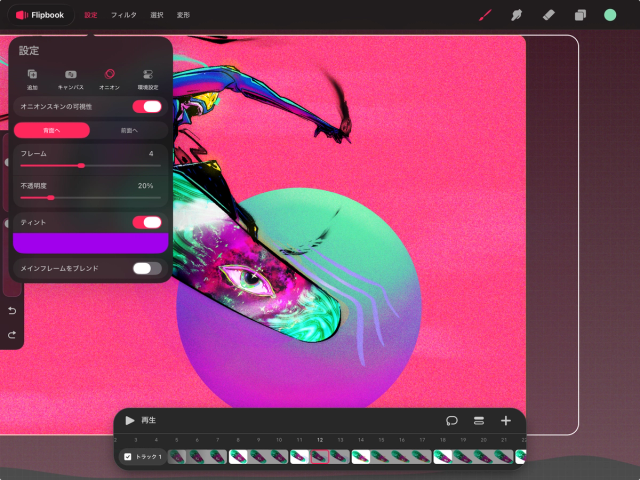
Task: Click the undo arrow icon
Action: pyautogui.click(x=12, y=311)
